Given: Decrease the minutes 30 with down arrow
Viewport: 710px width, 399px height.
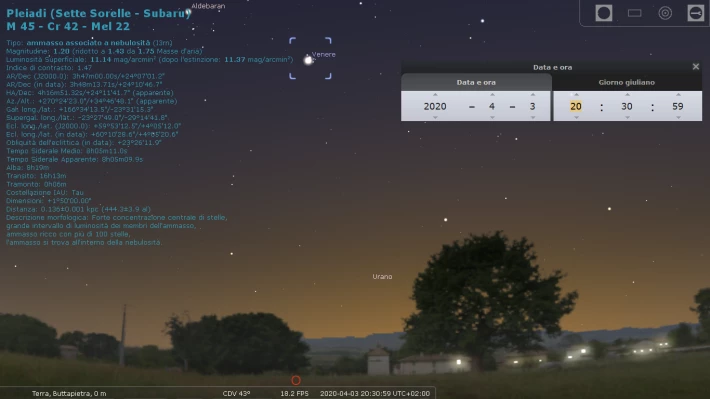Looking at the screenshot, I should [627, 117].
